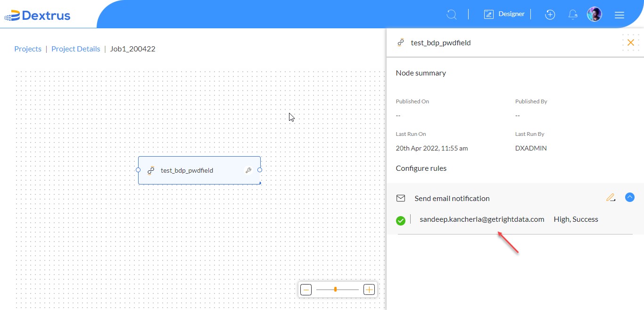This screenshot has width=644, height=310.
Task: Select sandeep.kancherla@getrightdata.com email text
Action: pos(482,219)
